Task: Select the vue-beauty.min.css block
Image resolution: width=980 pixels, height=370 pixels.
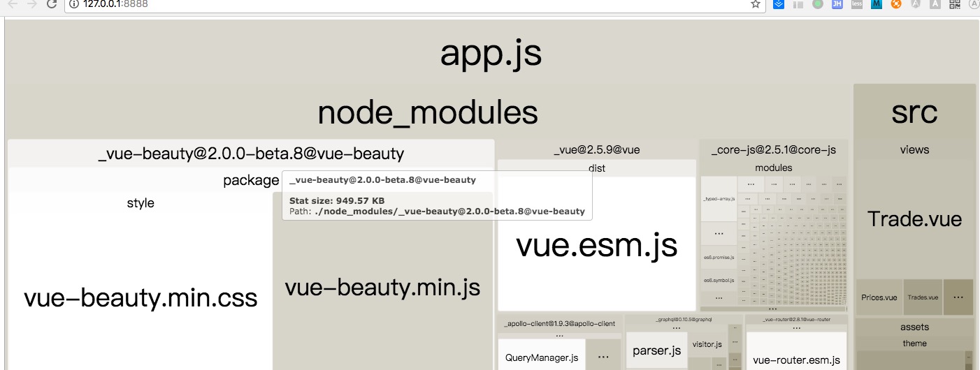Action: tap(140, 298)
